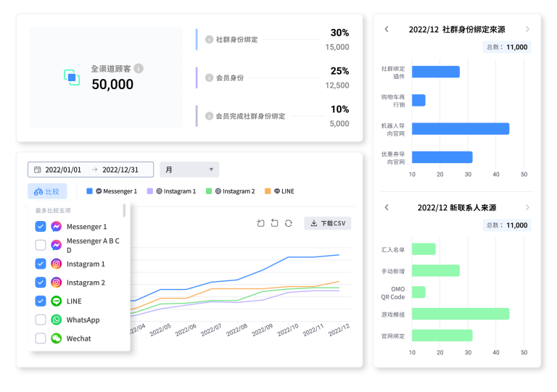
Task: Click the purple Instagram 1 legend color swatch
Action: [150, 191]
